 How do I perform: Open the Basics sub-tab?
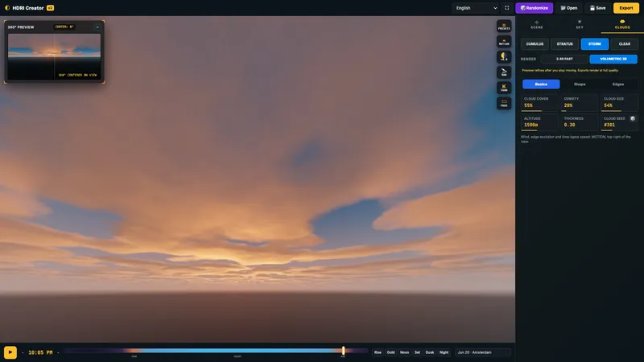541,84
